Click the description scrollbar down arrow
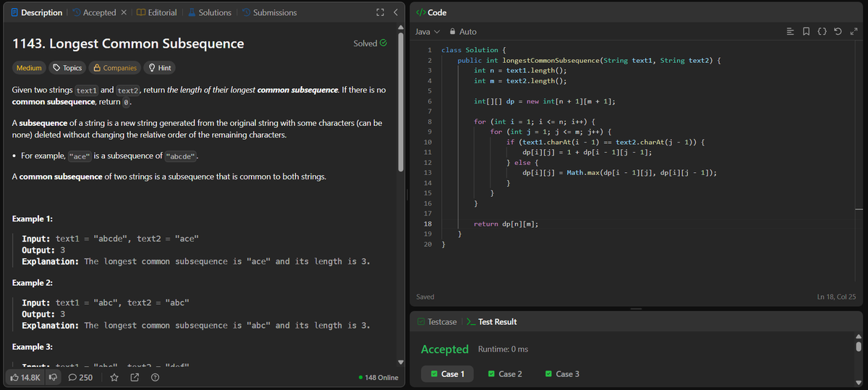The width and height of the screenshot is (868, 390). coord(401,362)
